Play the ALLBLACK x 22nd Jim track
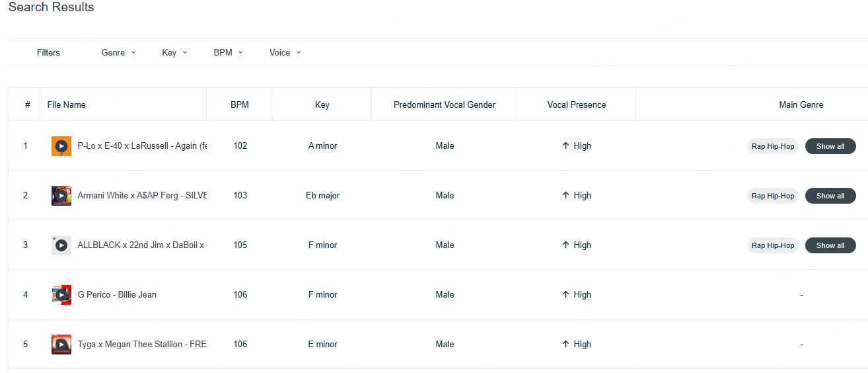The width and height of the screenshot is (868, 373). pos(61,245)
